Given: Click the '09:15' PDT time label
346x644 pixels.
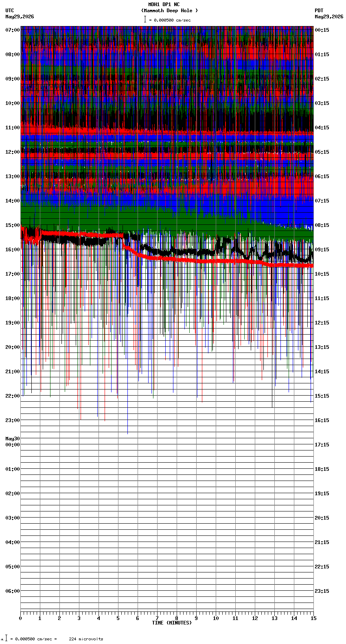Looking at the screenshot, I should pyautogui.click(x=322, y=250).
